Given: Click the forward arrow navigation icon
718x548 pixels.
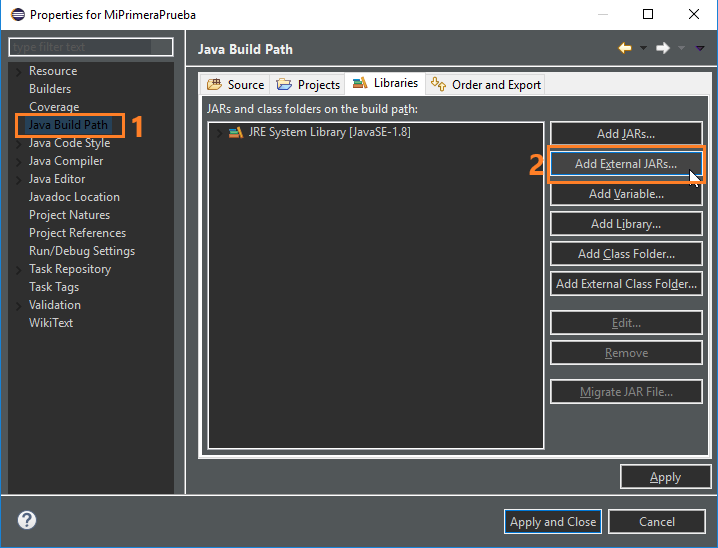Looking at the screenshot, I should coord(662,48).
